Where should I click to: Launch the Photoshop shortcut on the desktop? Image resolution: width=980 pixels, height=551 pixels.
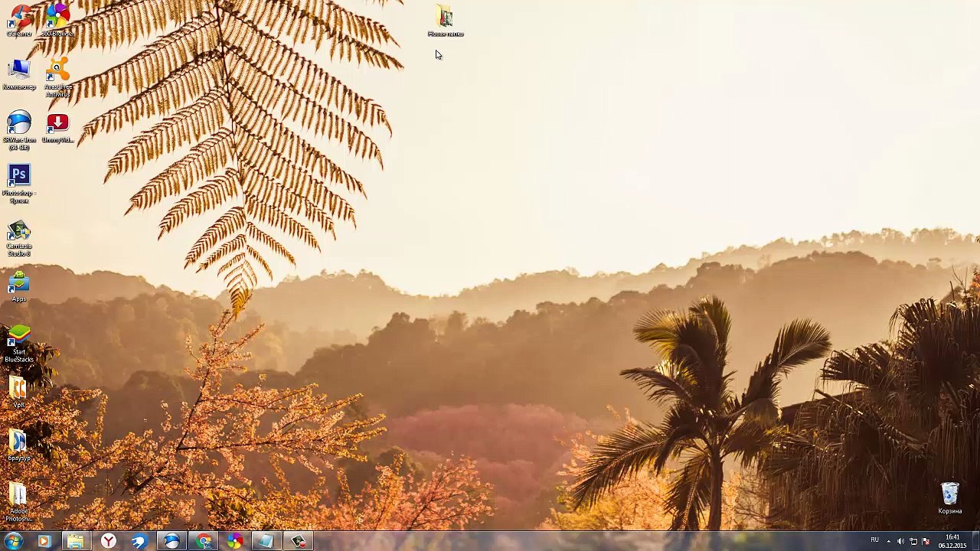[19, 184]
